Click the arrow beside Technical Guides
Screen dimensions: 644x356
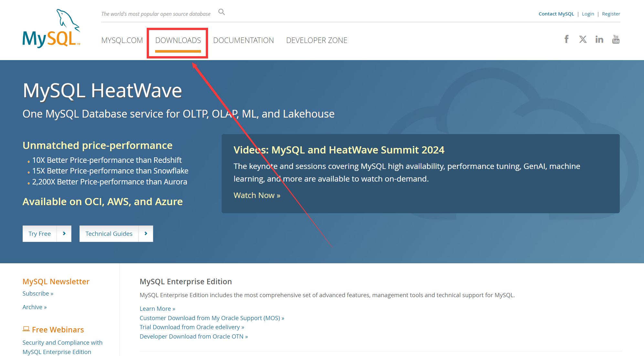click(x=146, y=234)
